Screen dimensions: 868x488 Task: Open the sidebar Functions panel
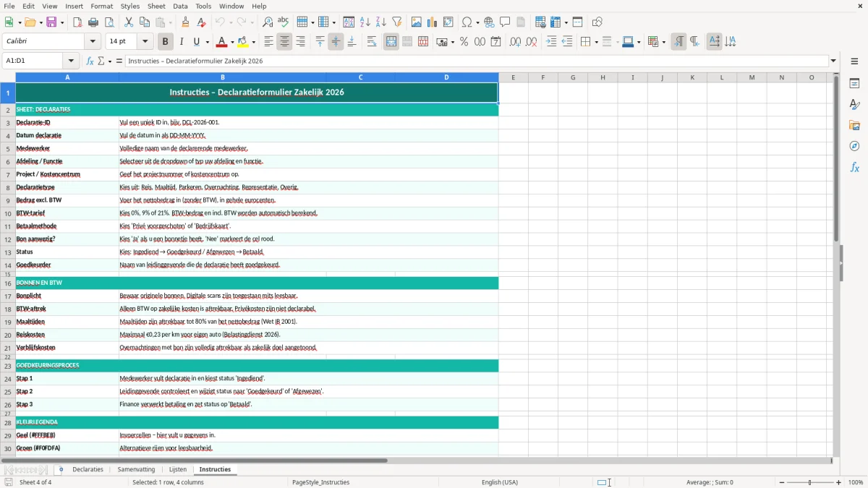tap(854, 167)
